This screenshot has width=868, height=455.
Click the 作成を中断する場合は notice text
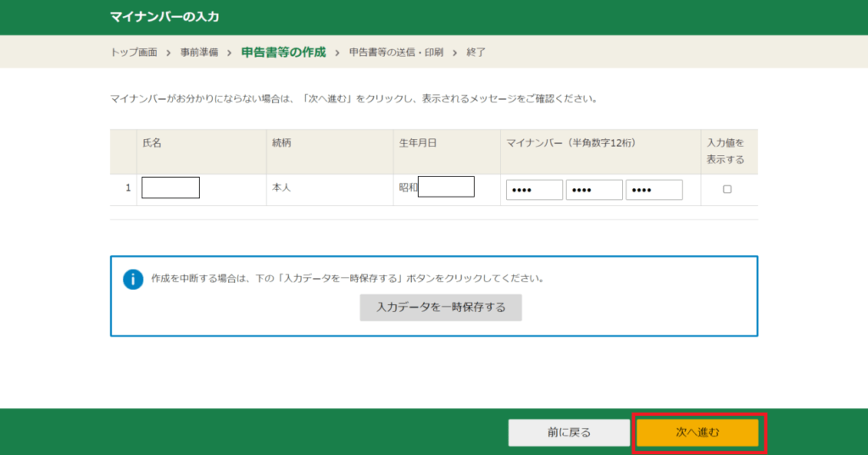pyautogui.click(x=348, y=279)
